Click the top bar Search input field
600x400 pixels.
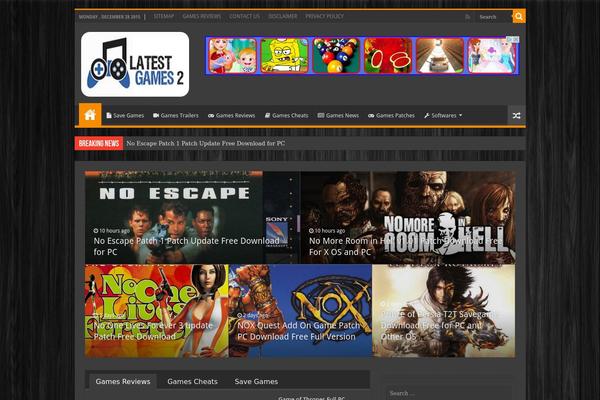[493, 17]
